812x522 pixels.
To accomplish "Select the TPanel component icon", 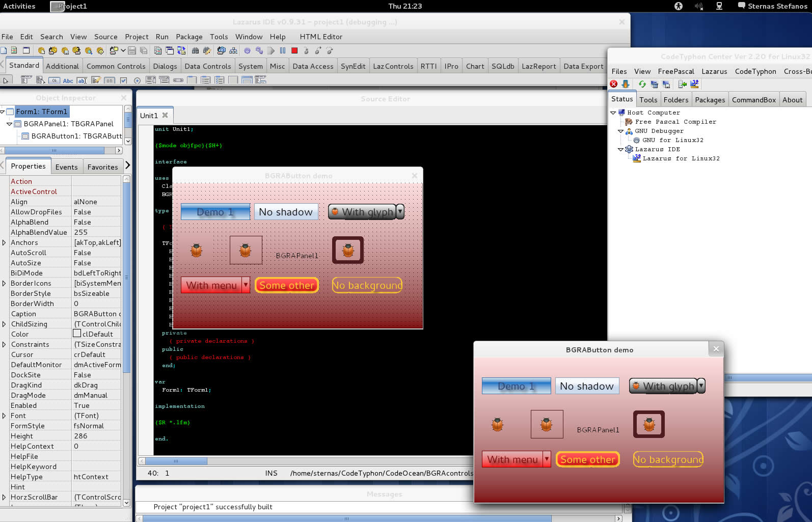I will pos(233,80).
